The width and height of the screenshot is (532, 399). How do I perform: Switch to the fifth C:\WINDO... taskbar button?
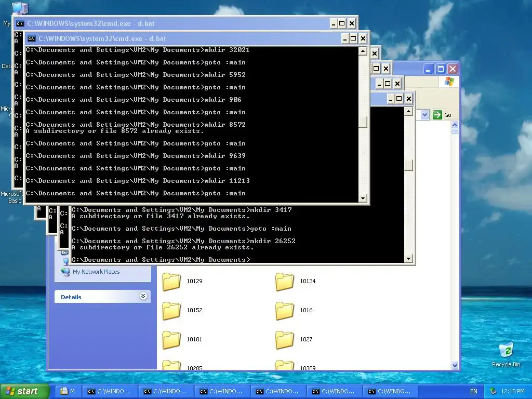tap(334, 391)
